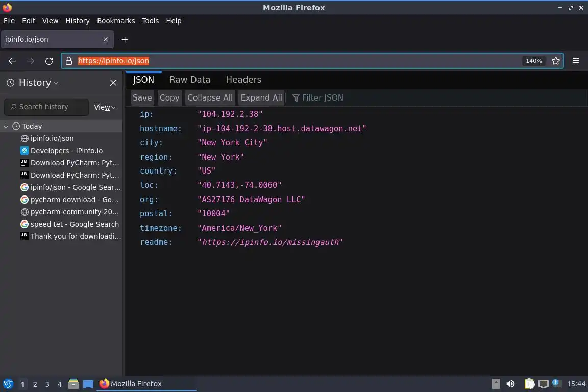The image size is (588, 392).
Task: Select the loc coordinates value
Action: coord(239,185)
